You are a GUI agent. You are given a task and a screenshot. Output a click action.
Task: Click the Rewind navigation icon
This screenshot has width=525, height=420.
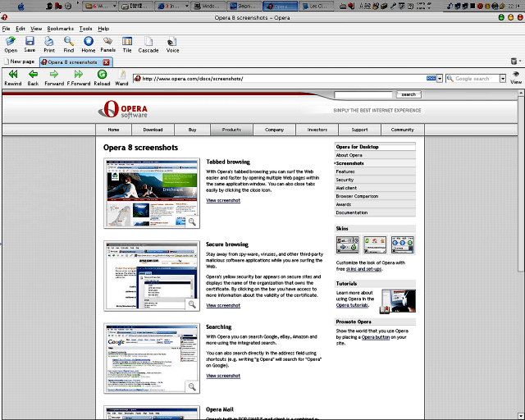(13, 74)
